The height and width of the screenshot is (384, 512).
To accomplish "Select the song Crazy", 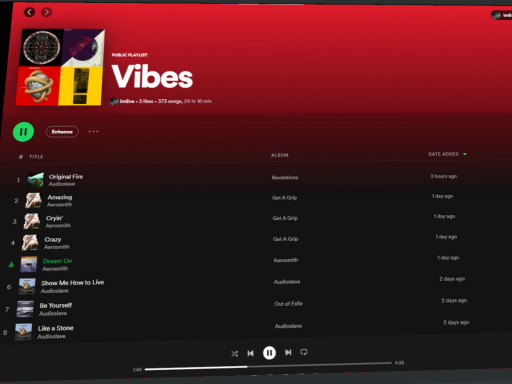I will (53, 240).
